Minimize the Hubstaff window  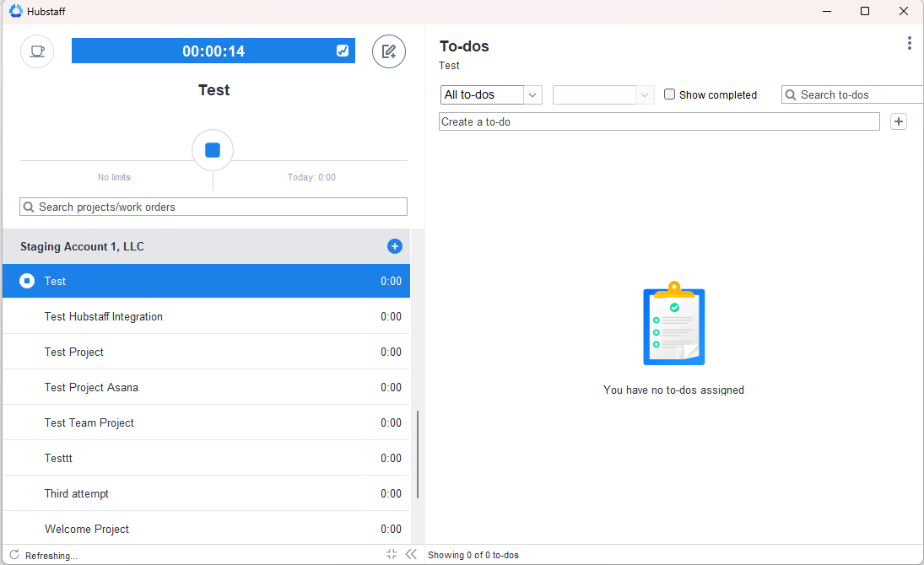tap(827, 11)
